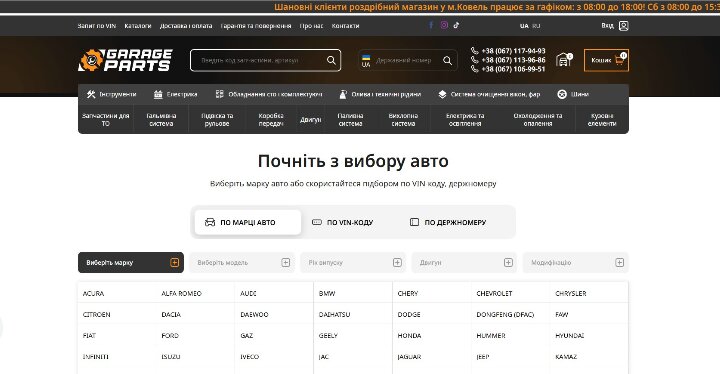Click the phone number +38 (067) 113-96-86
The height and width of the screenshot is (374, 720).
[513, 60]
